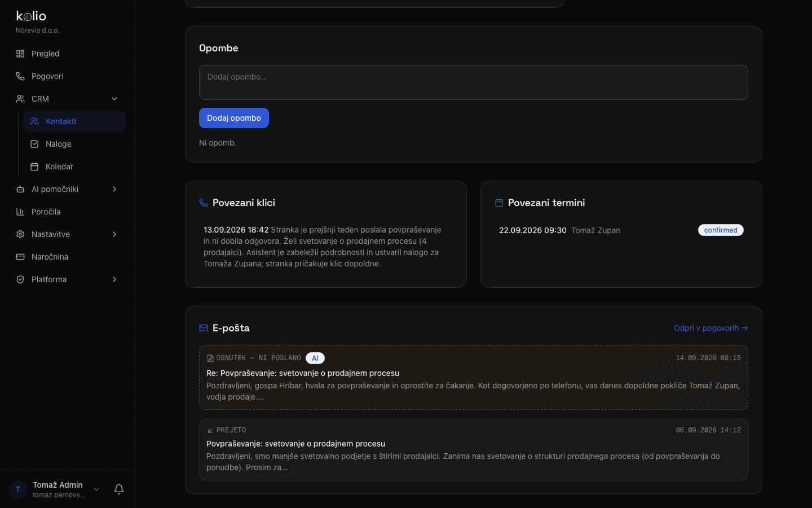Focus the Dodaj opombo text area

[474, 82]
